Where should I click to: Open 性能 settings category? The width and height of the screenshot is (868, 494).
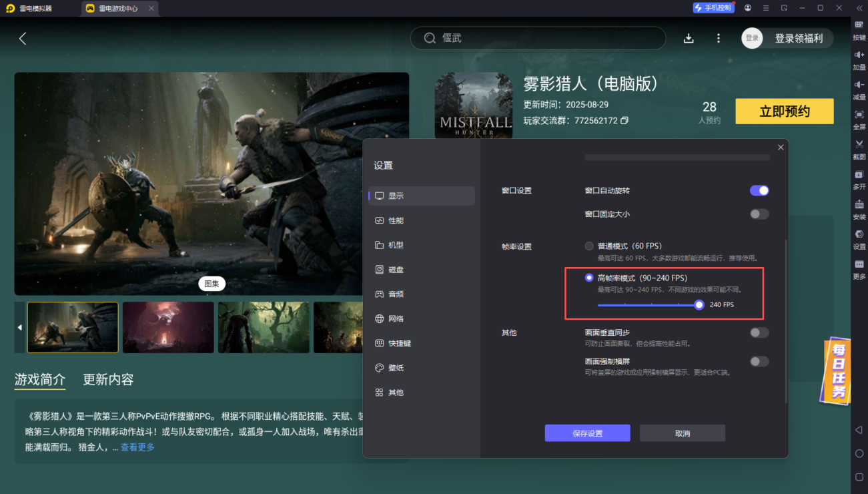pyautogui.click(x=422, y=220)
